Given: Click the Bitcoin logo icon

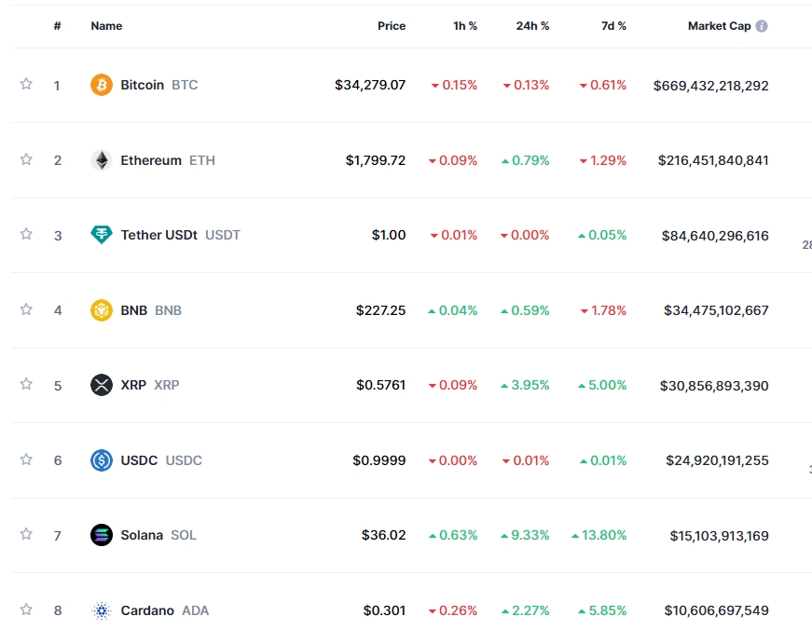Looking at the screenshot, I should (101, 85).
